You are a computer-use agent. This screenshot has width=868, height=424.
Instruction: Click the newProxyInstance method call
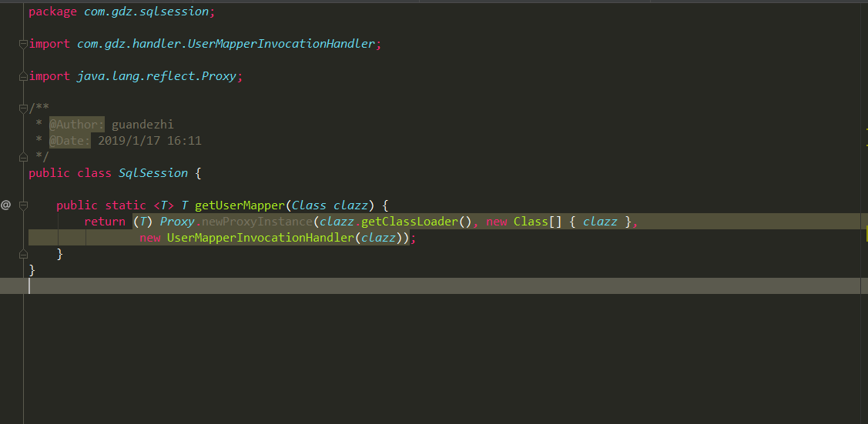(x=257, y=222)
